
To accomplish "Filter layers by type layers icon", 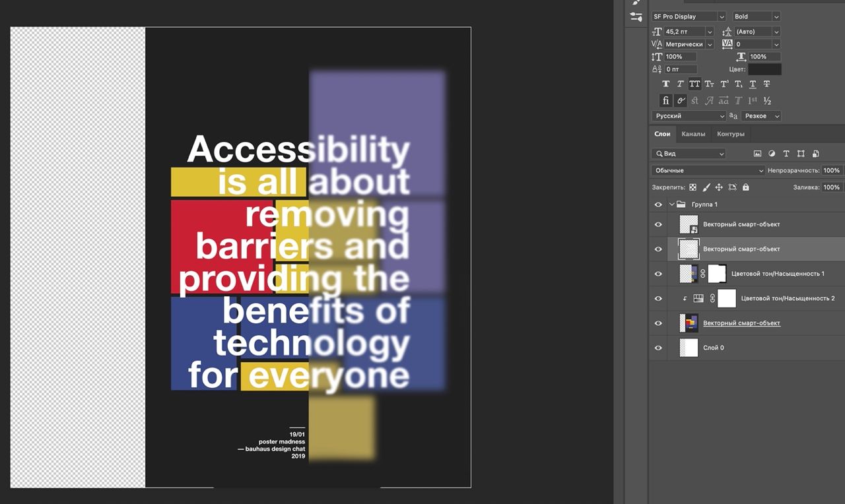I will 786,154.
